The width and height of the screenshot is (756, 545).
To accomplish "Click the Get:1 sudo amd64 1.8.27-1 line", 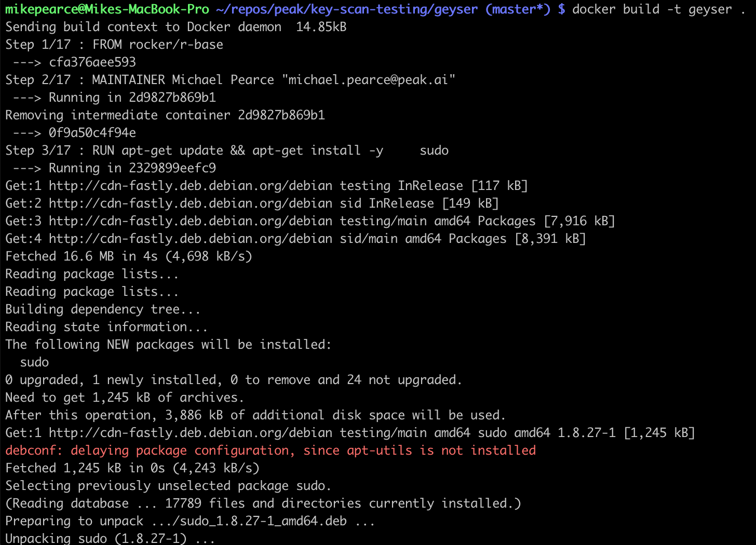I will point(350,433).
